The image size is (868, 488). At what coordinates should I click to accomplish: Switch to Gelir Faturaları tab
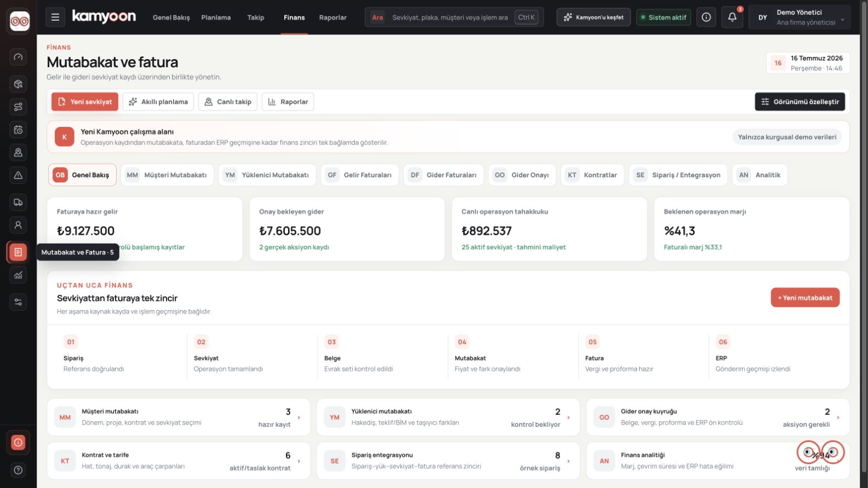pos(360,175)
